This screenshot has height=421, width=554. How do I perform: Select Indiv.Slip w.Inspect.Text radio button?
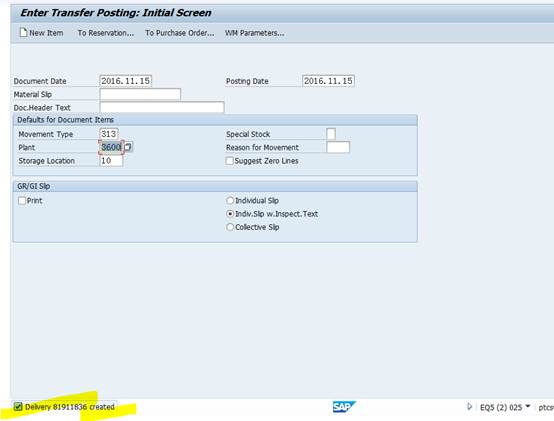(230, 214)
